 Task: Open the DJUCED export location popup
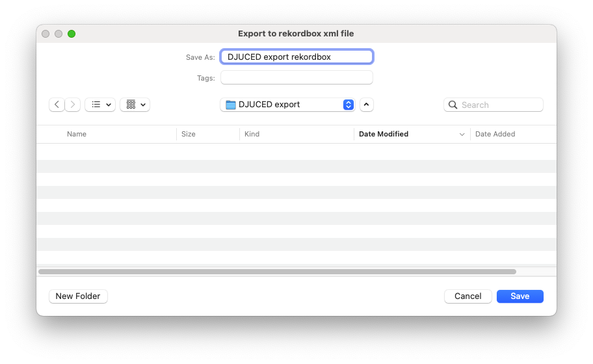pyautogui.click(x=287, y=105)
